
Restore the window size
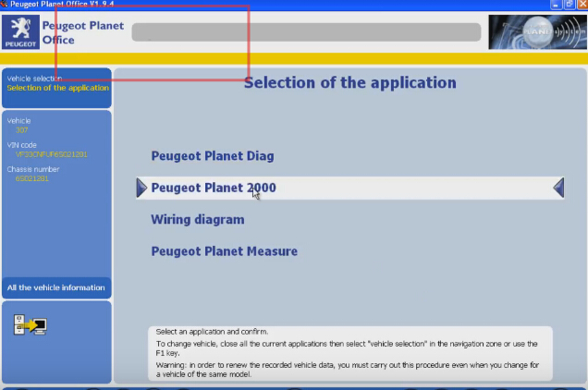point(569,4)
